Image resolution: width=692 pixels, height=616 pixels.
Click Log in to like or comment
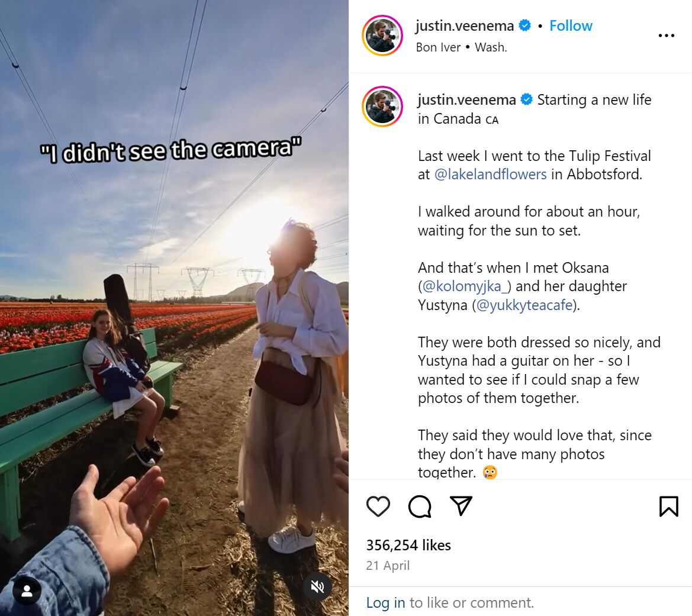point(385,602)
